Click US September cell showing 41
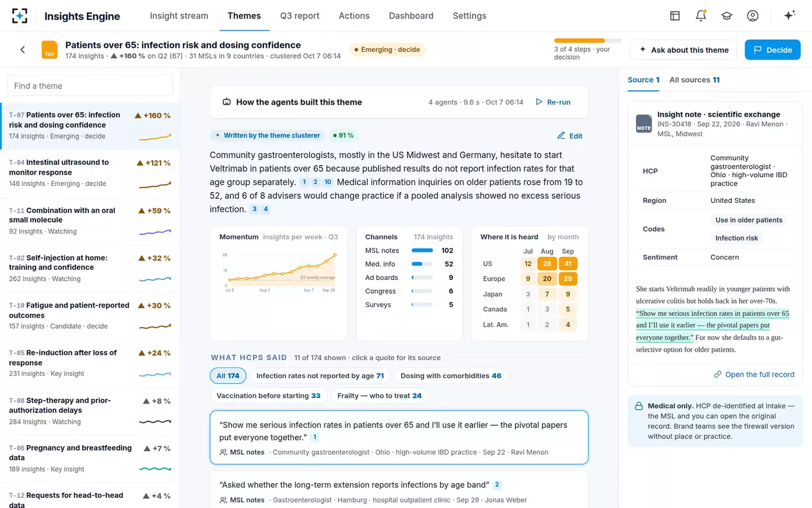 [x=568, y=264]
